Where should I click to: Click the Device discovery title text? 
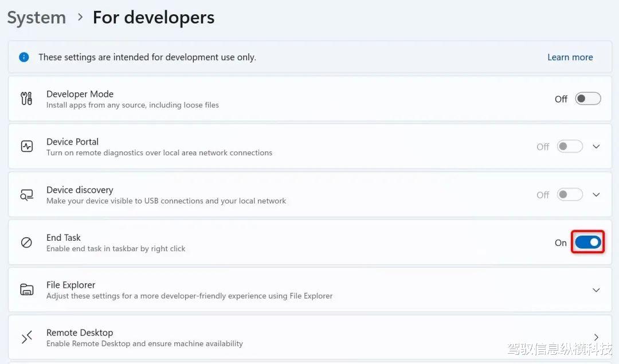[x=80, y=190]
